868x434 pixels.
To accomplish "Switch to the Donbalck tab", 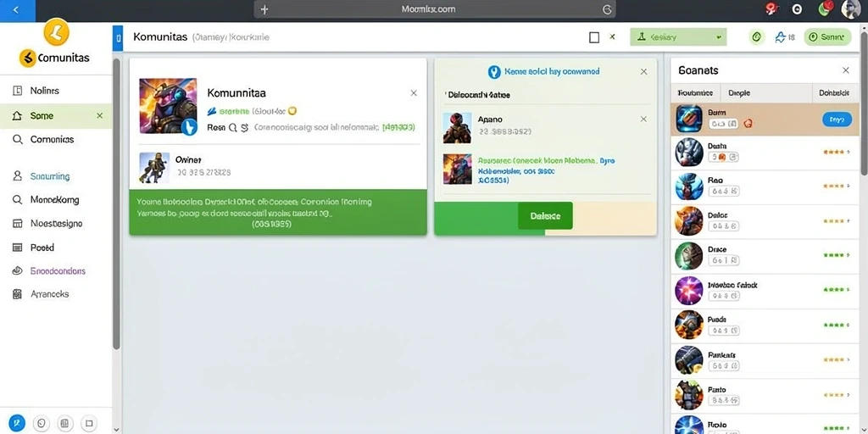I will click(x=834, y=93).
